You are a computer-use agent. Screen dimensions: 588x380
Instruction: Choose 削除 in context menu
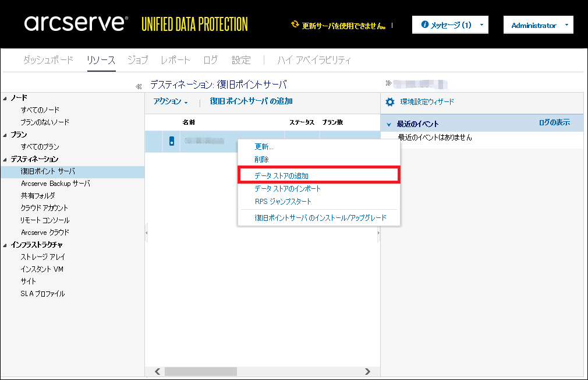[x=262, y=159]
